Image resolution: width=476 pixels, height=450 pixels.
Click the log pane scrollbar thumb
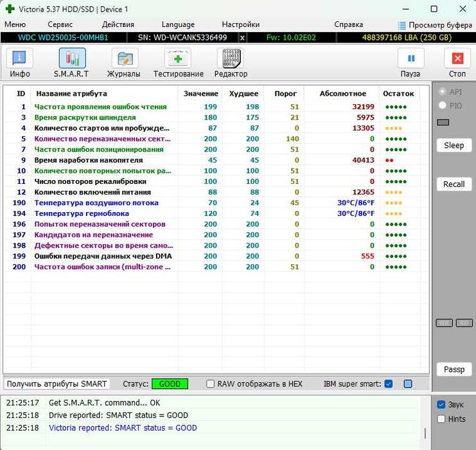tap(425, 433)
